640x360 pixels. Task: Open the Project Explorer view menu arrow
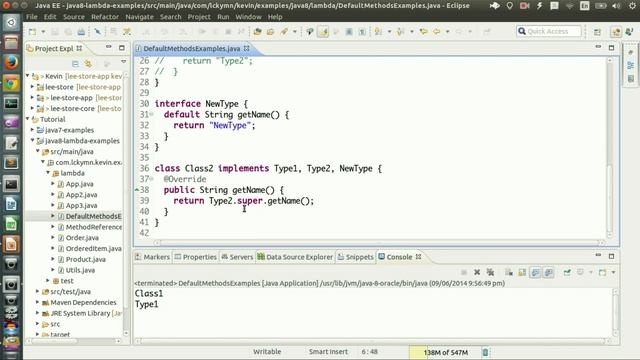(x=123, y=62)
